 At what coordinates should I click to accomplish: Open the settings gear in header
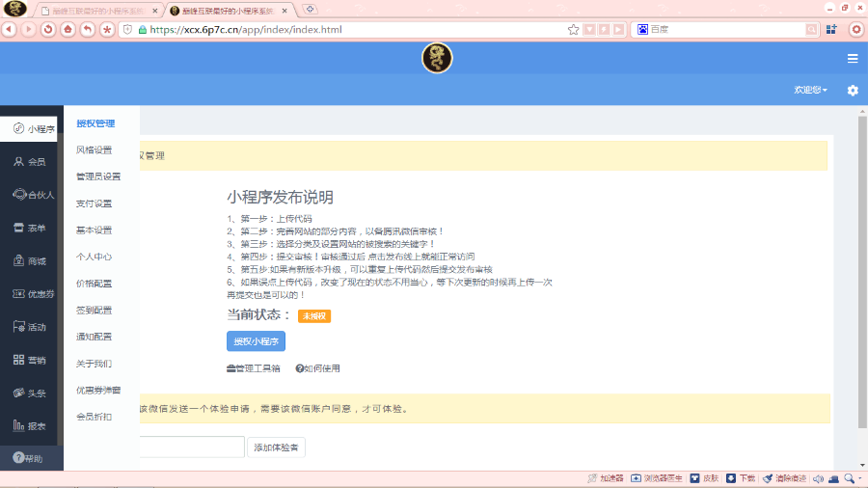tap(853, 90)
